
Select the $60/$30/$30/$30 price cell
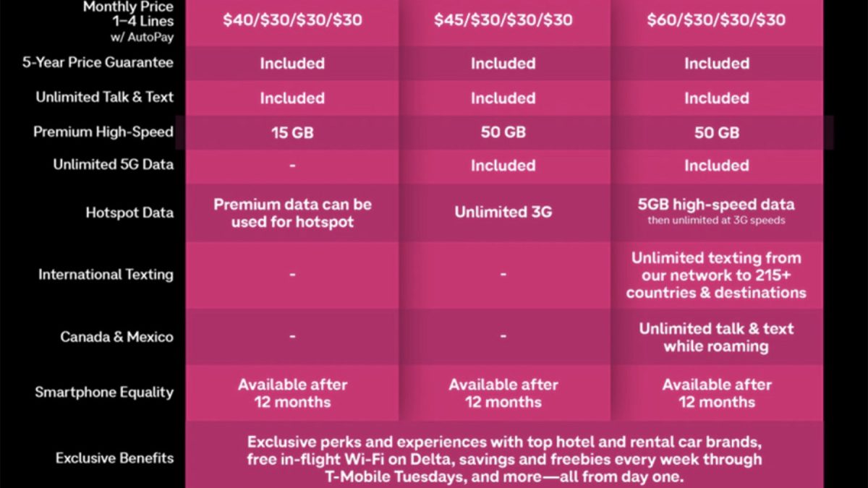(716, 20)
